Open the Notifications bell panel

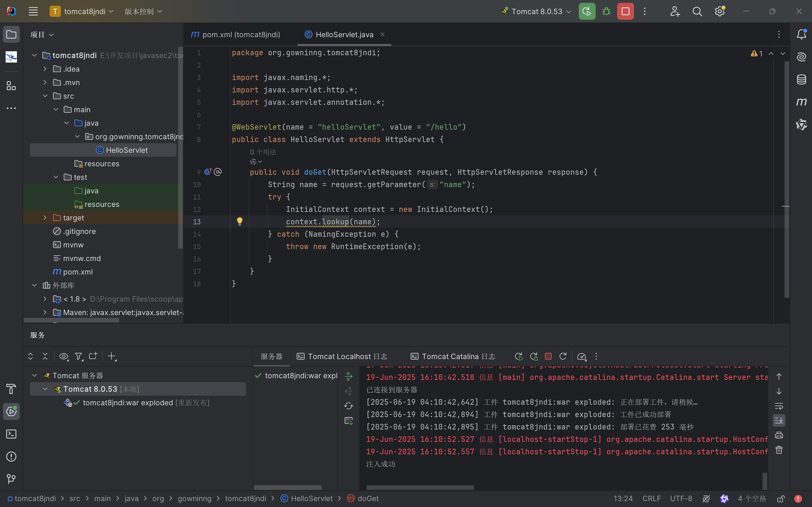coord(801,34)
